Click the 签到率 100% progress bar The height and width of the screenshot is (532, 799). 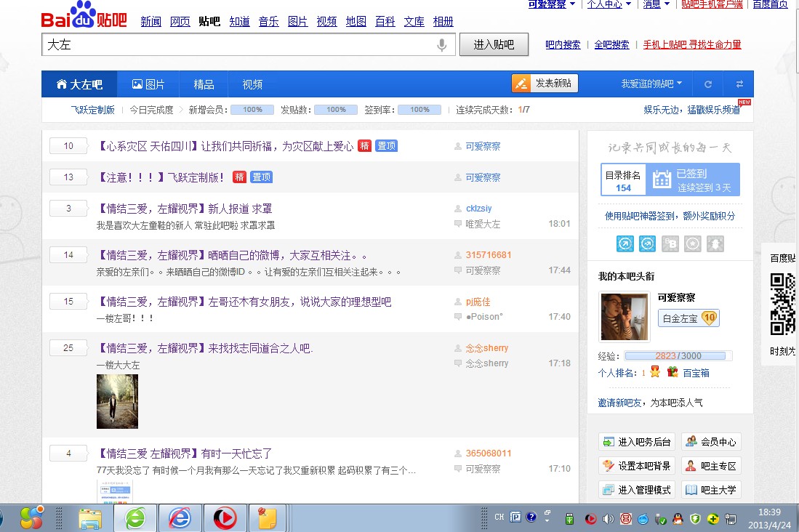click(x=419, y=110)
